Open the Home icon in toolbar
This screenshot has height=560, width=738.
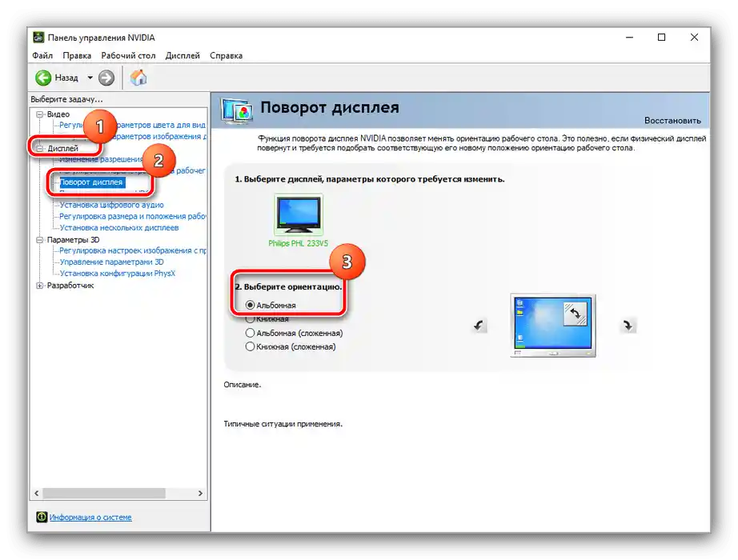pos(138,78)
